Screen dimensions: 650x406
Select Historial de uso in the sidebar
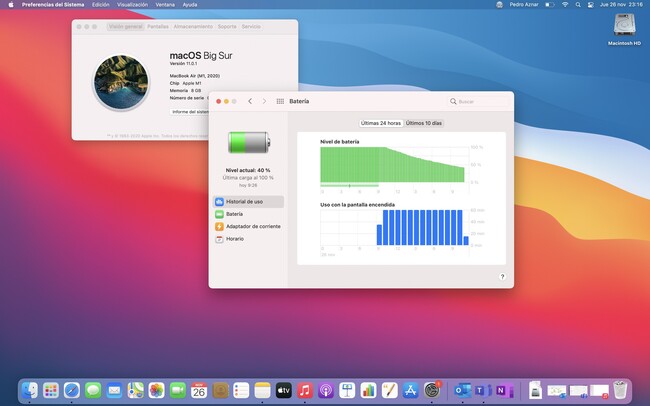(248, 202)
